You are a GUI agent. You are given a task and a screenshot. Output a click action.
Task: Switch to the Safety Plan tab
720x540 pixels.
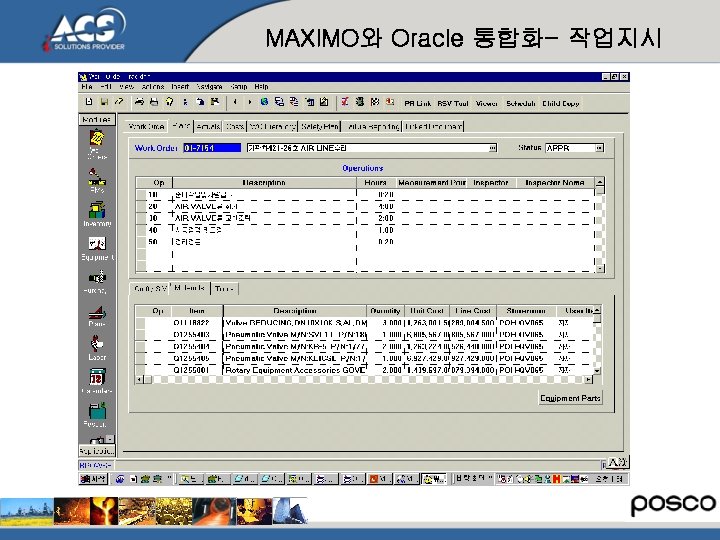320,126
